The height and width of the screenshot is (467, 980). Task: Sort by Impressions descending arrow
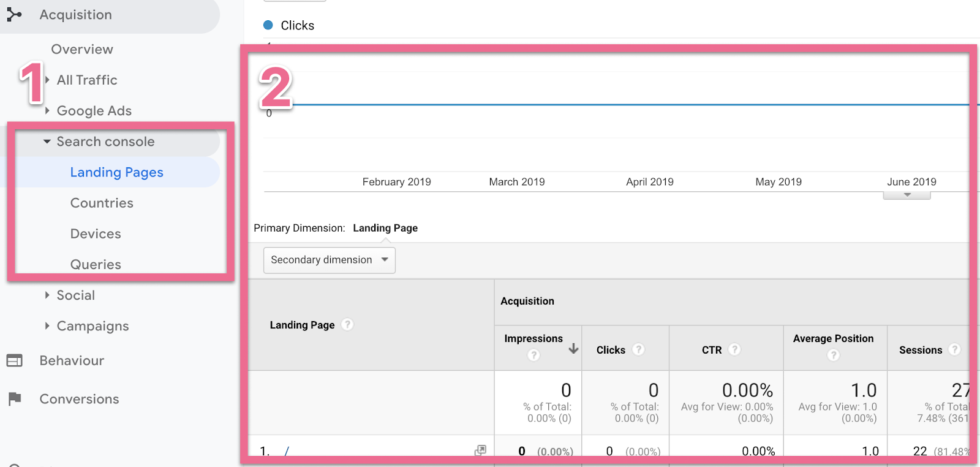pos(573,349)
